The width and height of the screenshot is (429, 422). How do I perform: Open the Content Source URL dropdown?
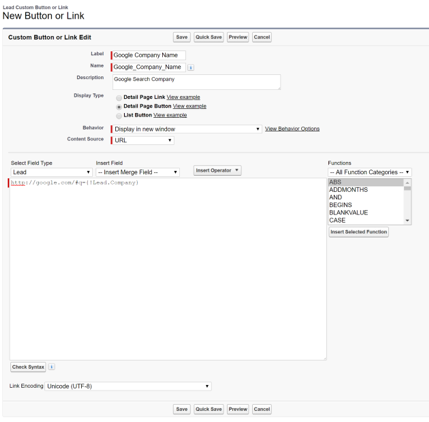[143, 140]
